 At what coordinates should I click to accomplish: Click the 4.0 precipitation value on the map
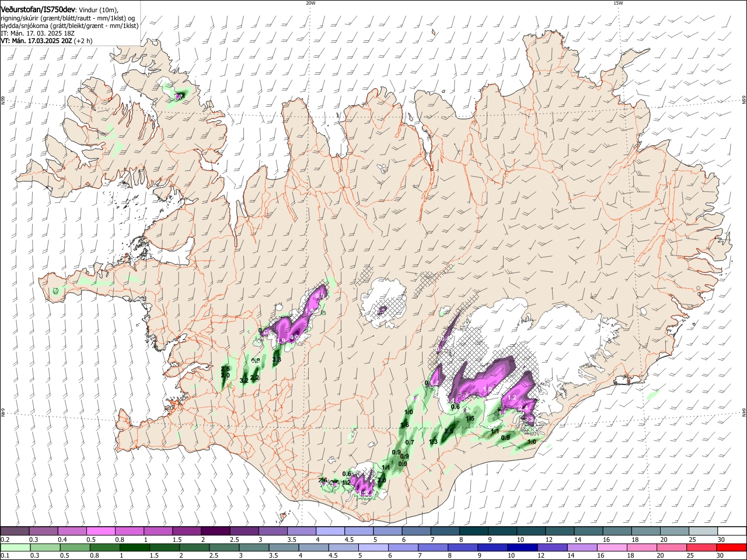pyautogui.click(x=295, y=337)
